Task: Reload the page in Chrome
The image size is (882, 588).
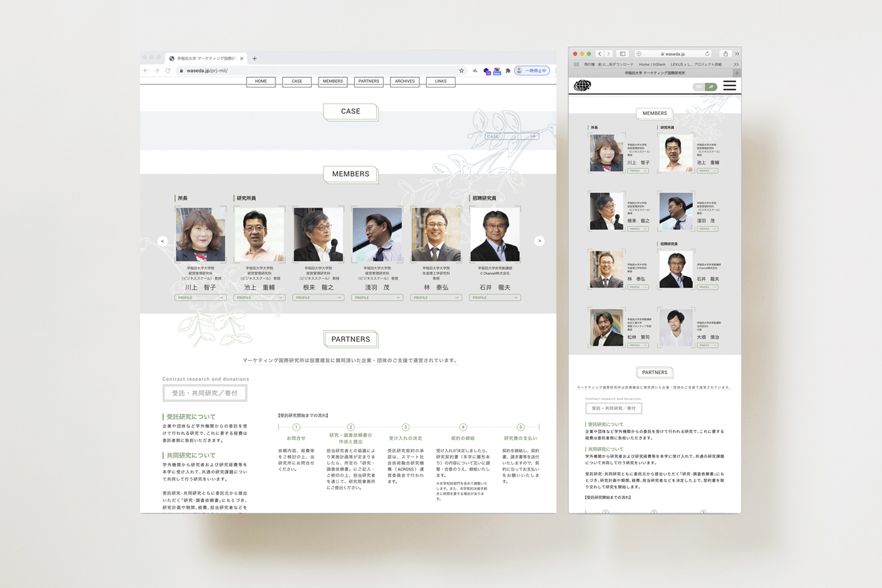Action: point(168,71)
